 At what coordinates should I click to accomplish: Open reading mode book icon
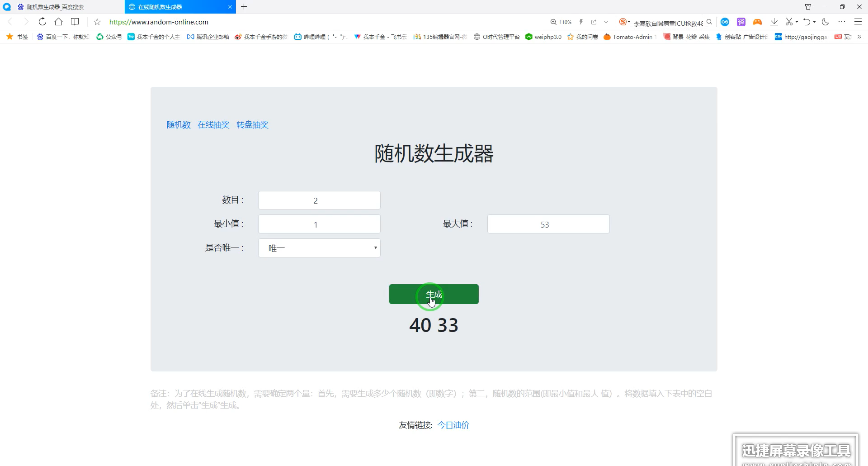click(75, 22)
